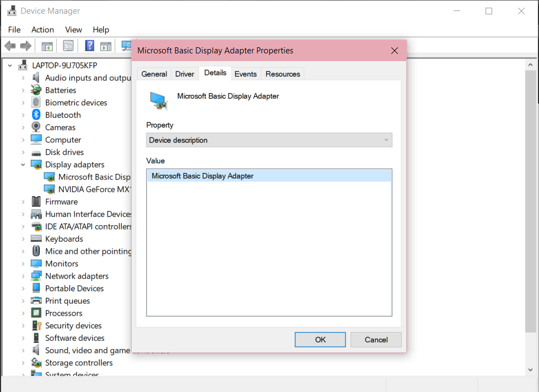Expand the Audio inputs and outputs node
Screen dimensions: 539x392
point(23,78)
